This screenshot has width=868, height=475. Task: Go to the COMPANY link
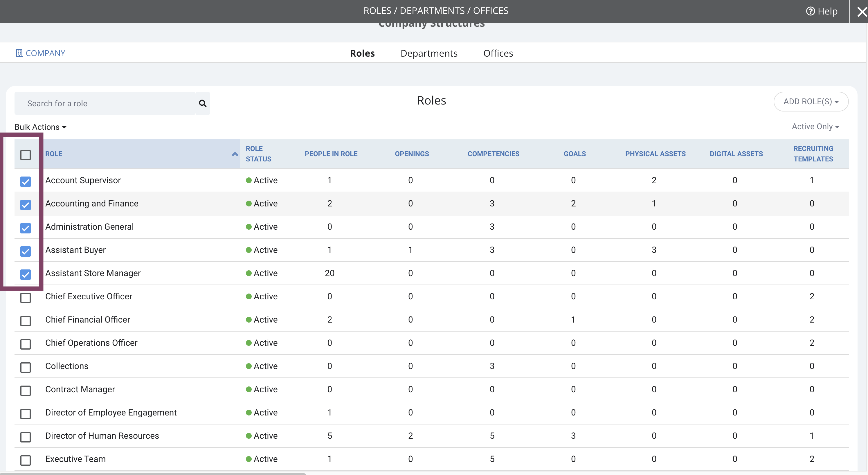pyautogui.click(x=45, y=53)
